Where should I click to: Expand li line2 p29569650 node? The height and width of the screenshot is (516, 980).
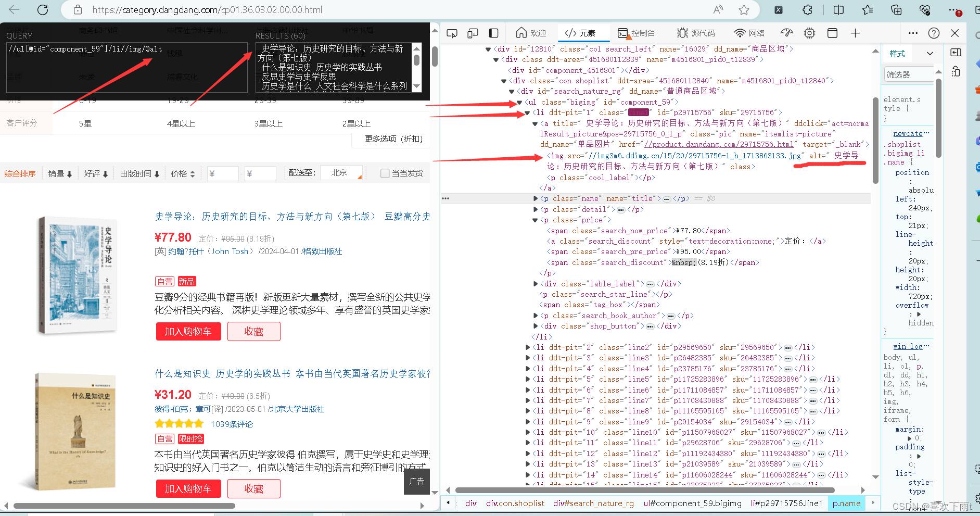(x=528, y=347)
